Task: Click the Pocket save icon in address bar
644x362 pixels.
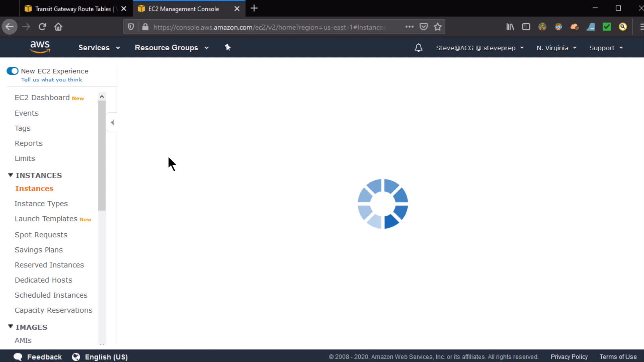Action: tap(424, 27)
